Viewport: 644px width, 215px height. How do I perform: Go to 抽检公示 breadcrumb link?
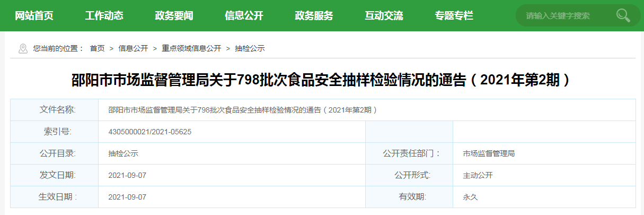(250, 48)
